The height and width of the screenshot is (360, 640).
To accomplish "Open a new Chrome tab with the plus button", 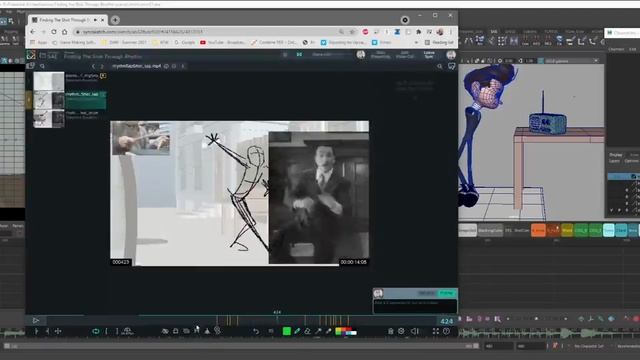I will 115,20.
